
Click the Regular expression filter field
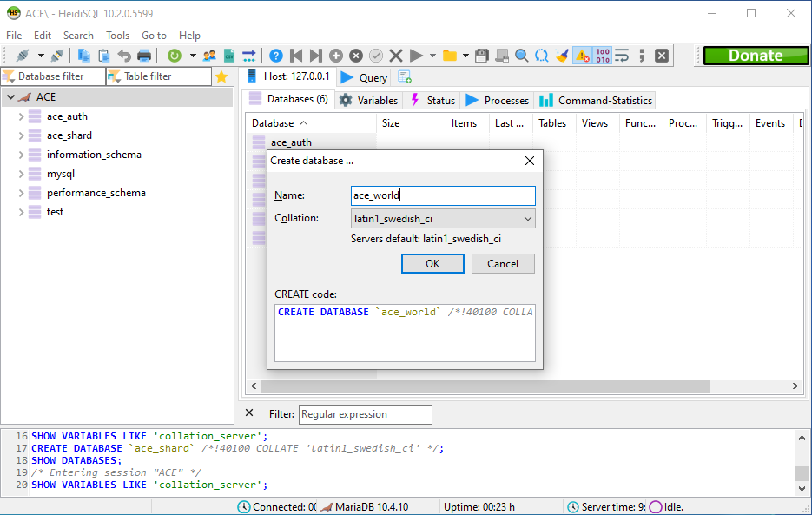(x=365, y=414)
